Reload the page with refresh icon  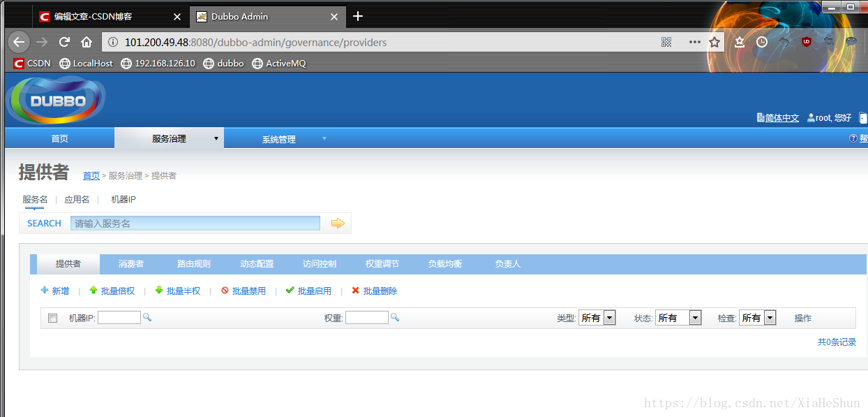pos(64,42)
